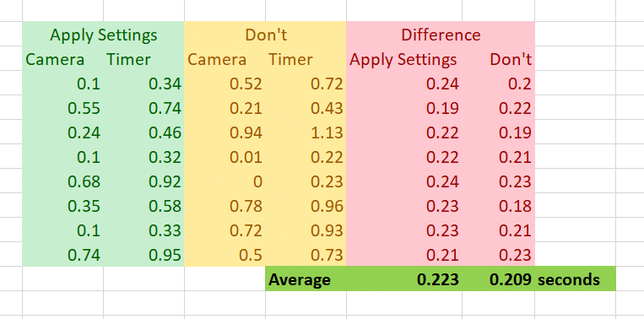Click the 0.92 Timer value cell

coord(143,181)
